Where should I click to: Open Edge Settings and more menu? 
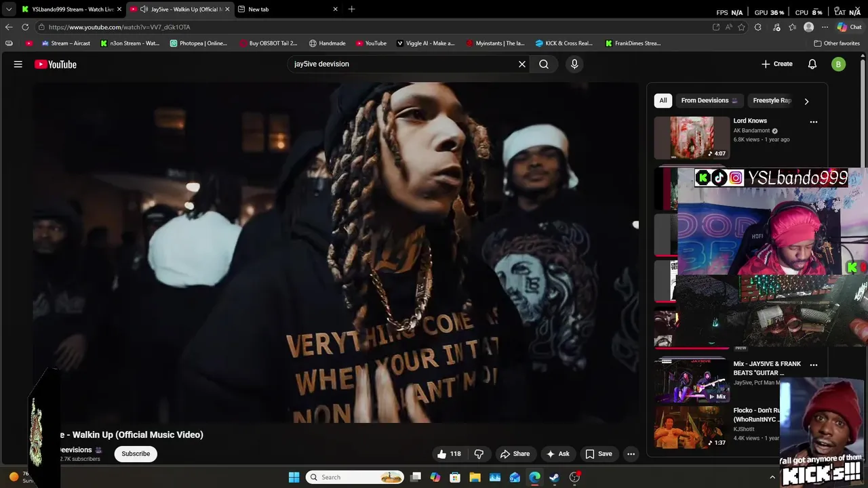(825, 27)
